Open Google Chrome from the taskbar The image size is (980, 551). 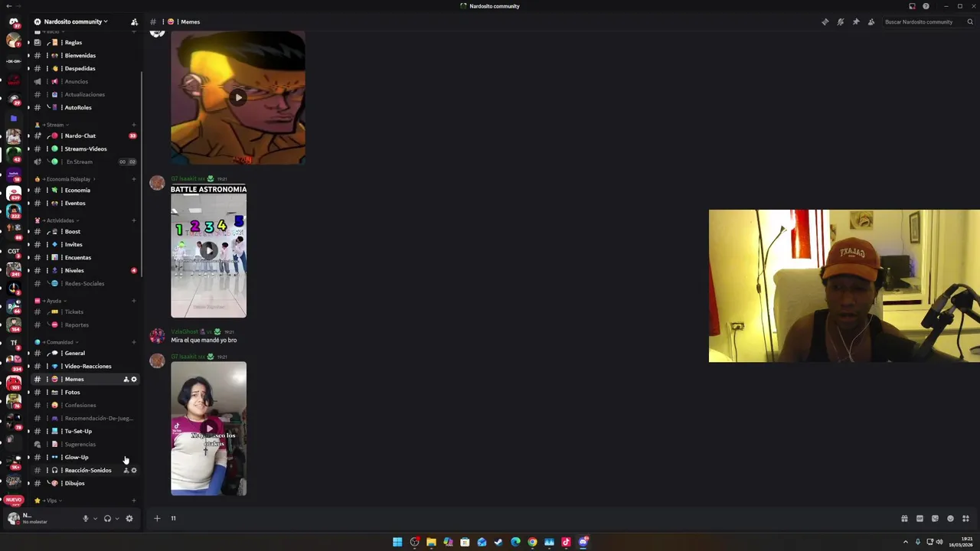click(532, 543)
